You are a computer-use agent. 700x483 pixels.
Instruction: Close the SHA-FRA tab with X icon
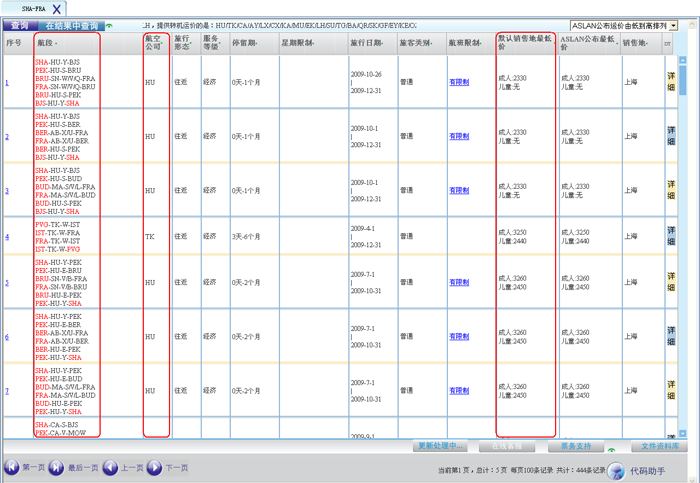[57, 8]
